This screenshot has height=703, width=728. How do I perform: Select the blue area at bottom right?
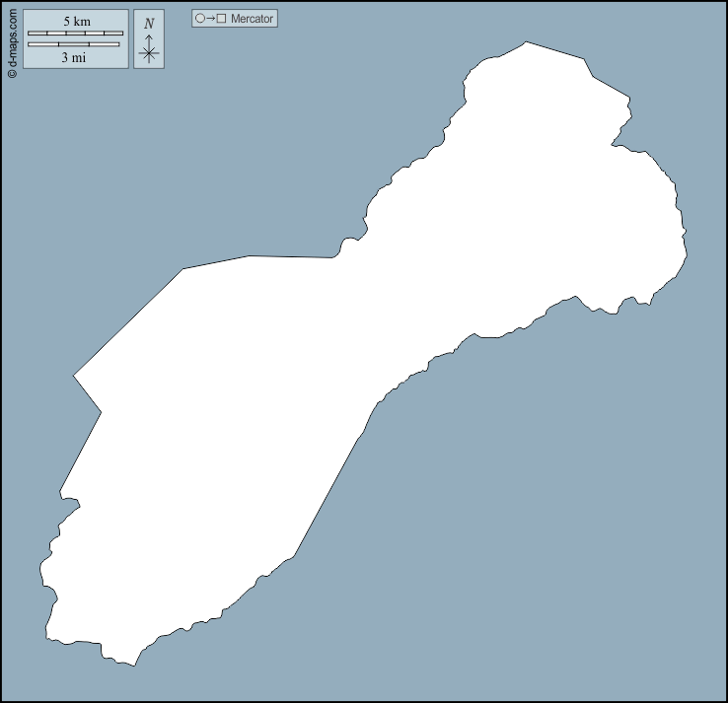(592, 572)
